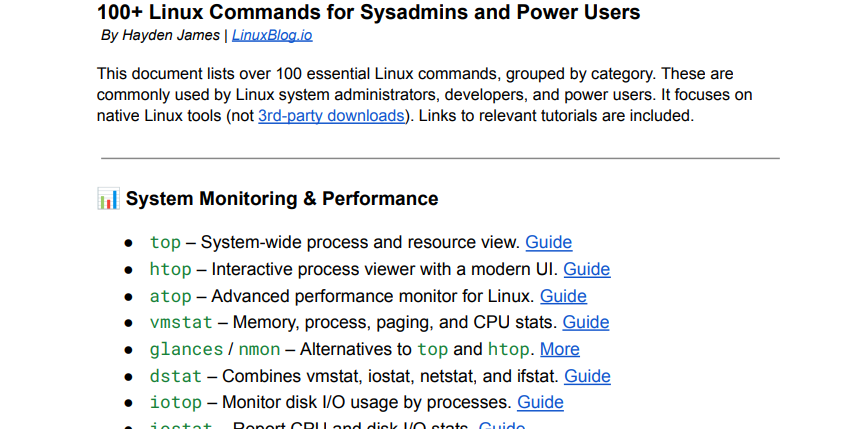Viewport: 868px width, 429px height.
Task: Click the top command at bullet start
Action: (165, 242)
